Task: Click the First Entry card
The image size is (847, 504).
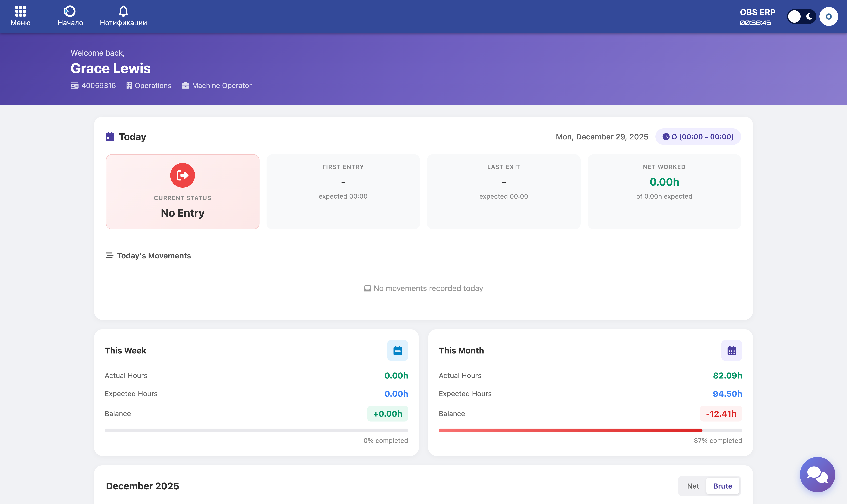Action: (343, 192)
